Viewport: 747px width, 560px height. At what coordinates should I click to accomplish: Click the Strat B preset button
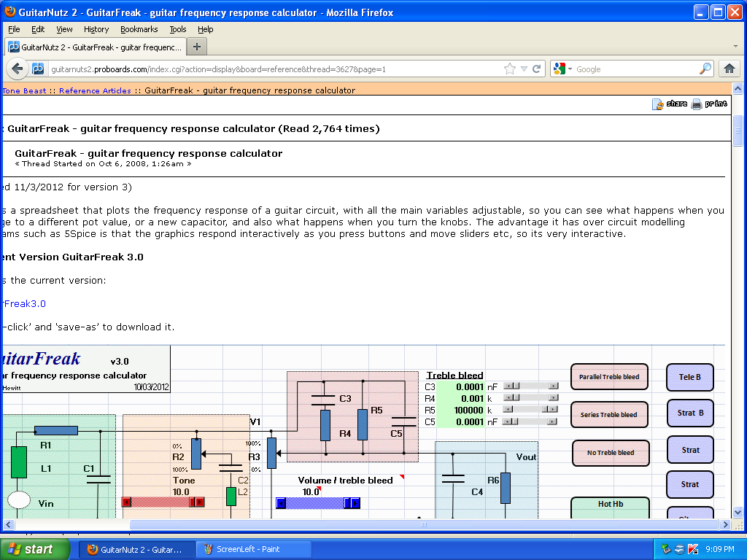(690, 413)
